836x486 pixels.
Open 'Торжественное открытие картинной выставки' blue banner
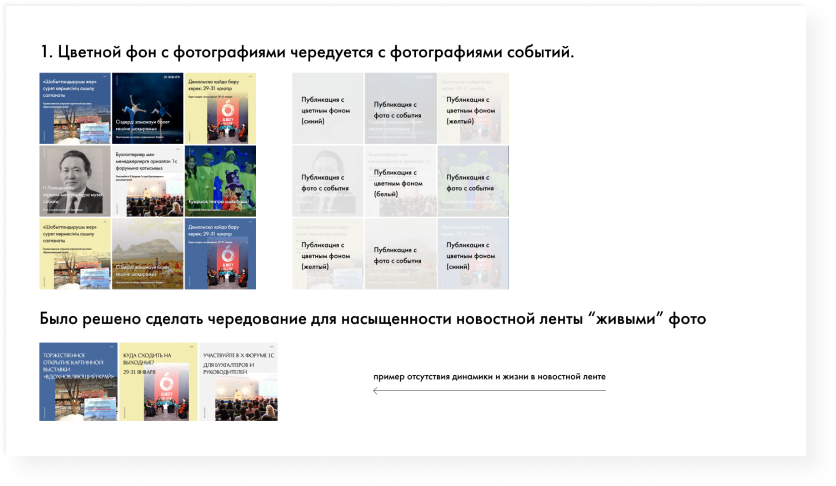click(x=78, y=381)
